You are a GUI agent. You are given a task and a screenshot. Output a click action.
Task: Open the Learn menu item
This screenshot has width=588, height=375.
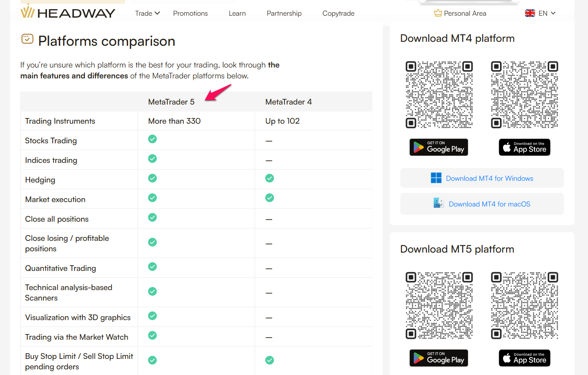coord(237,14)
